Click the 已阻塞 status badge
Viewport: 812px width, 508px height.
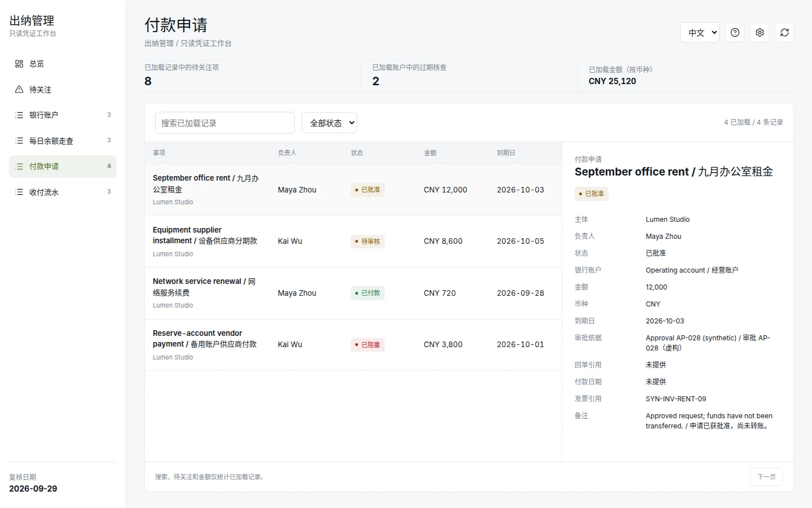tap(368, 344)
